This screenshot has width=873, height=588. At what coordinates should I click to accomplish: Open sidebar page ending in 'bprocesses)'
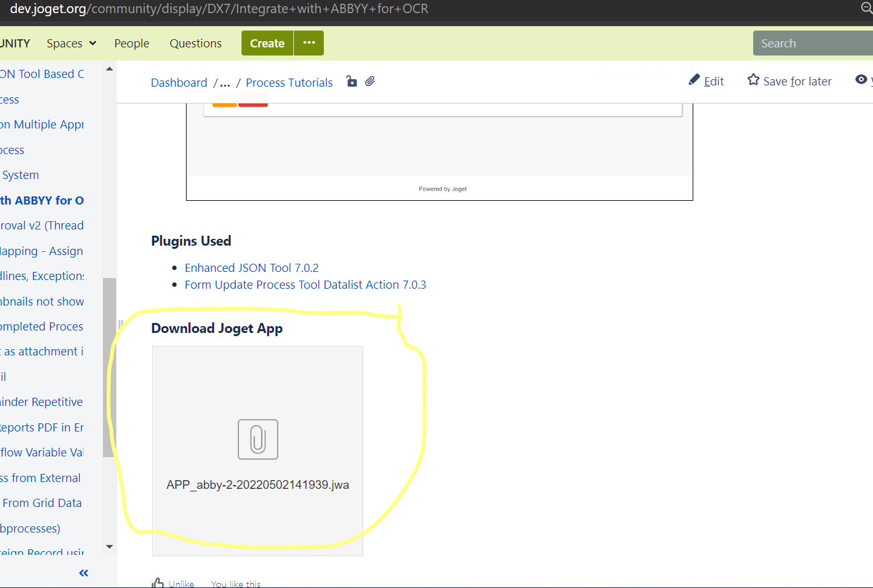point(31,529)
